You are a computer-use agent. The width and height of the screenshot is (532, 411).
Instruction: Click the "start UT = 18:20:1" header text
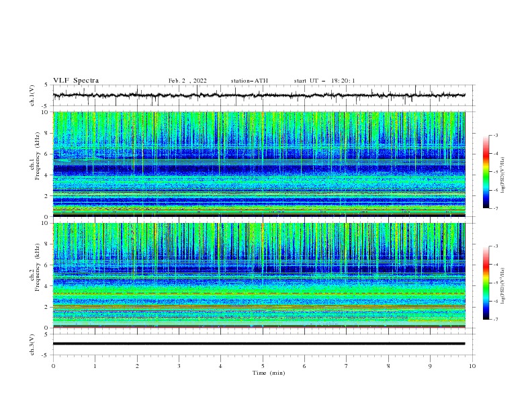[324, 81]
